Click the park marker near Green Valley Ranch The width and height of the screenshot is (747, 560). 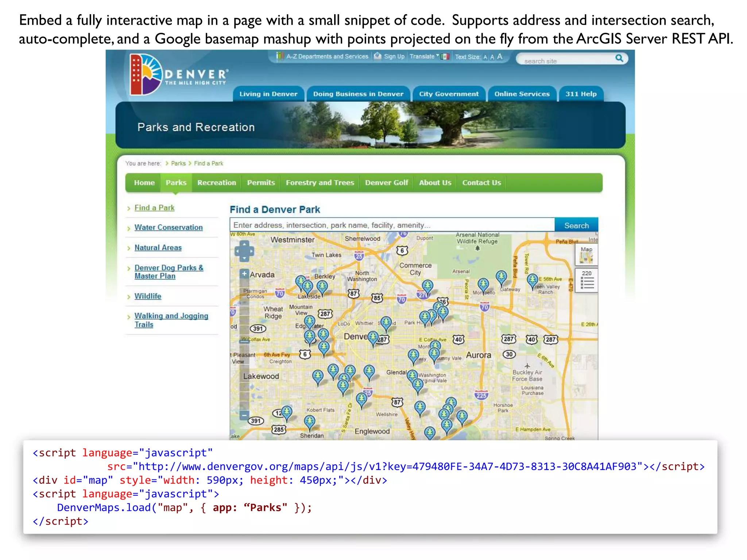click(x=533, y=280)
